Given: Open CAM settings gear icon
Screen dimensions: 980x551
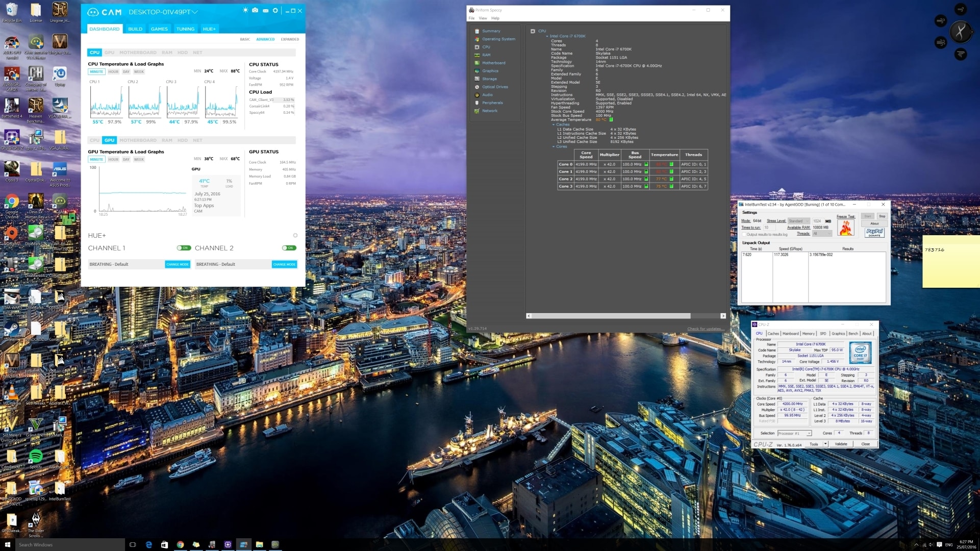Looking at the screenshot, I should point(275,11).
